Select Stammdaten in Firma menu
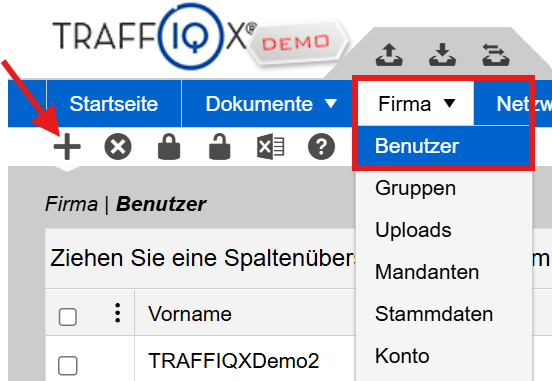The height and width of the screenshot is (381, 552). [444, 314]
